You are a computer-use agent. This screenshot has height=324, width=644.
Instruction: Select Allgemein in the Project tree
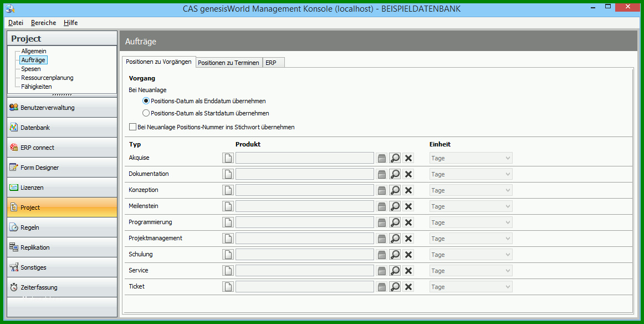[34, 51]
